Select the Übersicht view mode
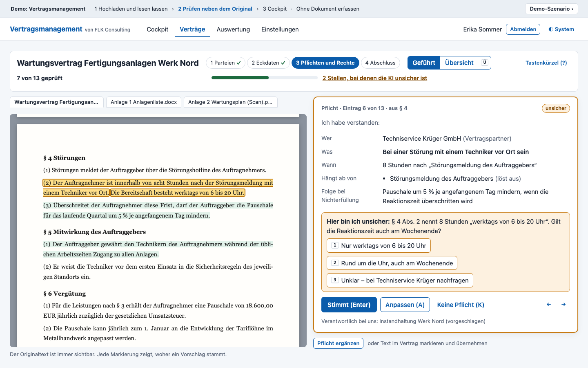Viewport: 588px width, 368px height. click(465, 63)
